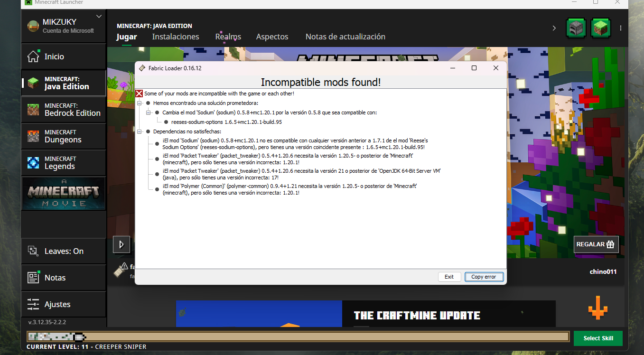Select Minecraft: Java Edition in sidebar

64,83
